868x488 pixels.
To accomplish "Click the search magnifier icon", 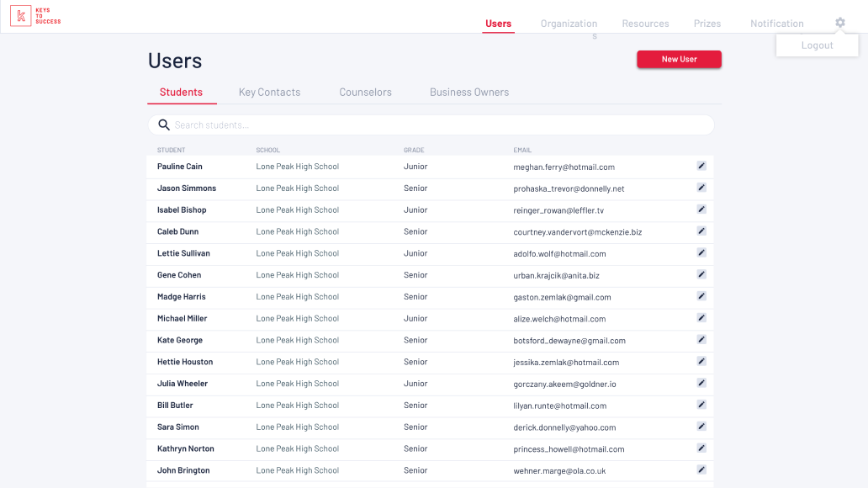I will pos(164,125).
